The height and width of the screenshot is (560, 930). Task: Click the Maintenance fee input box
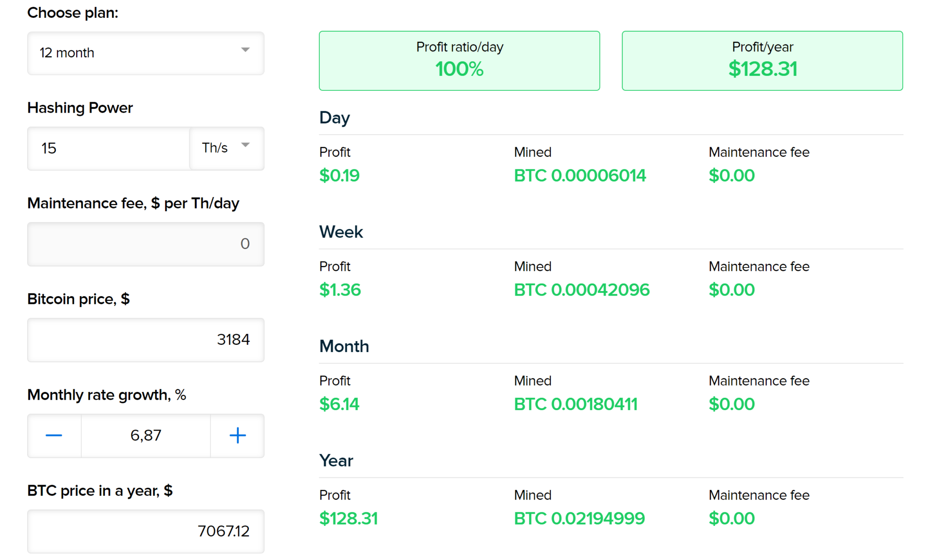click(145, 244)
